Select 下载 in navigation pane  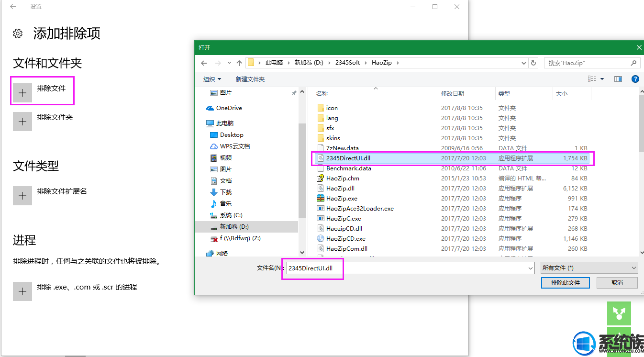(221, 192)
